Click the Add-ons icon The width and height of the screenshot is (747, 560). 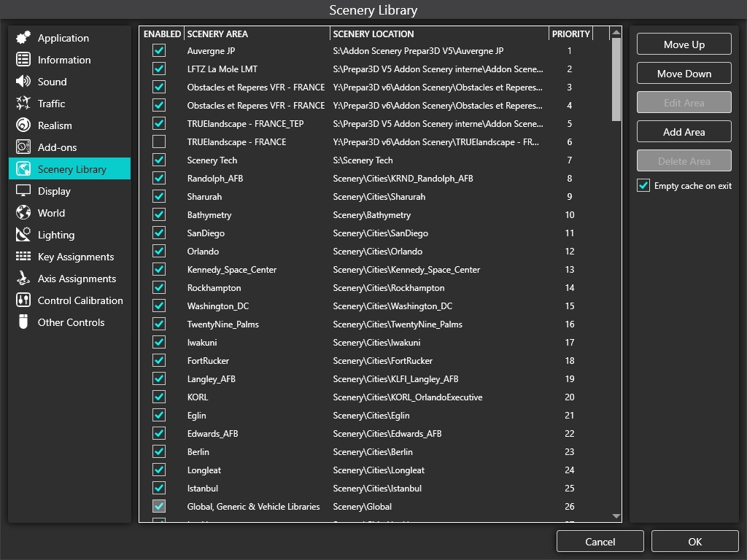pyautogui.click(x=23, y=147)
